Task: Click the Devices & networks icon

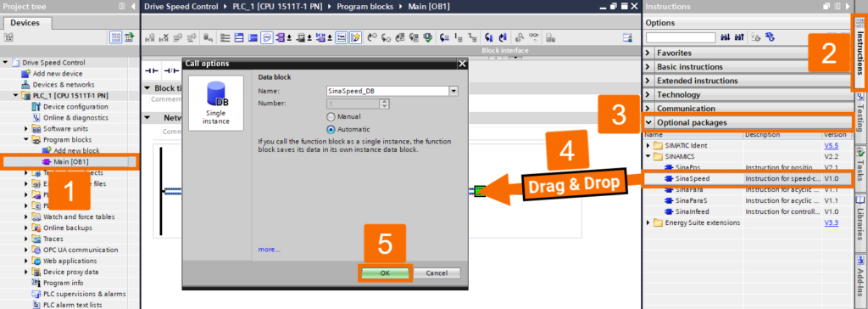Action: 25,84
